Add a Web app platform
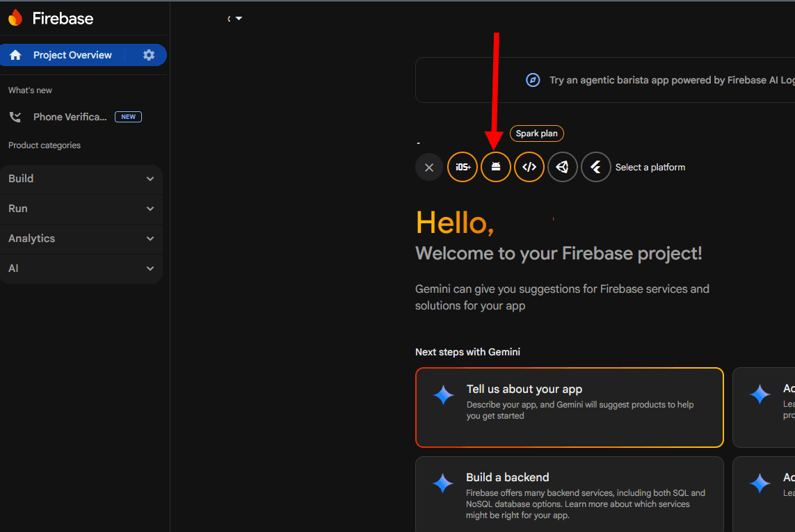 [x=529, y=167]
